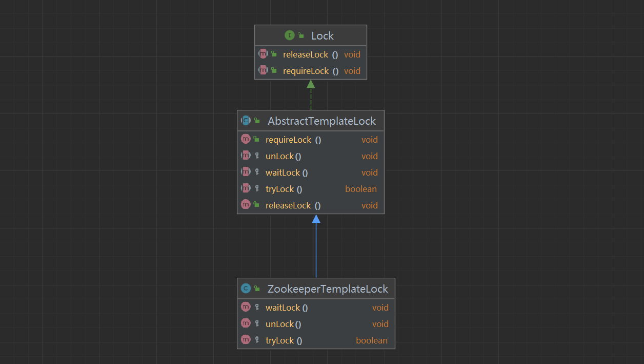Click method icon of ZookeeperTemplateLock's unLock row
Viewport: 644px width, 364px height.
pyautogui.click(x=246, y=323)
